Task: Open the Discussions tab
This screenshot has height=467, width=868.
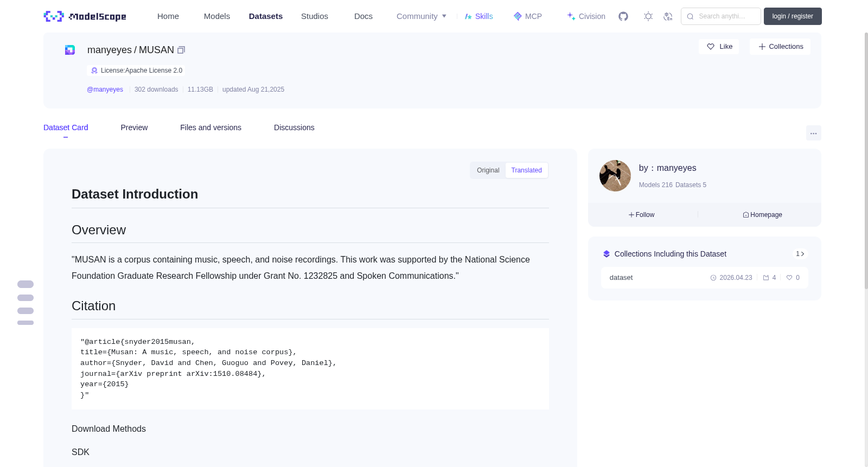Action: click(x=294, y=127)
